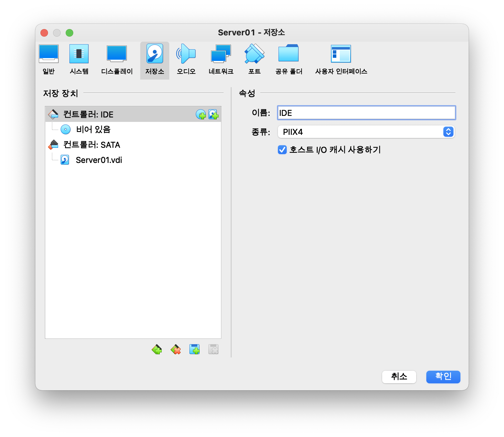
Task: Add a new storage attachment
Action: [195, 349]
